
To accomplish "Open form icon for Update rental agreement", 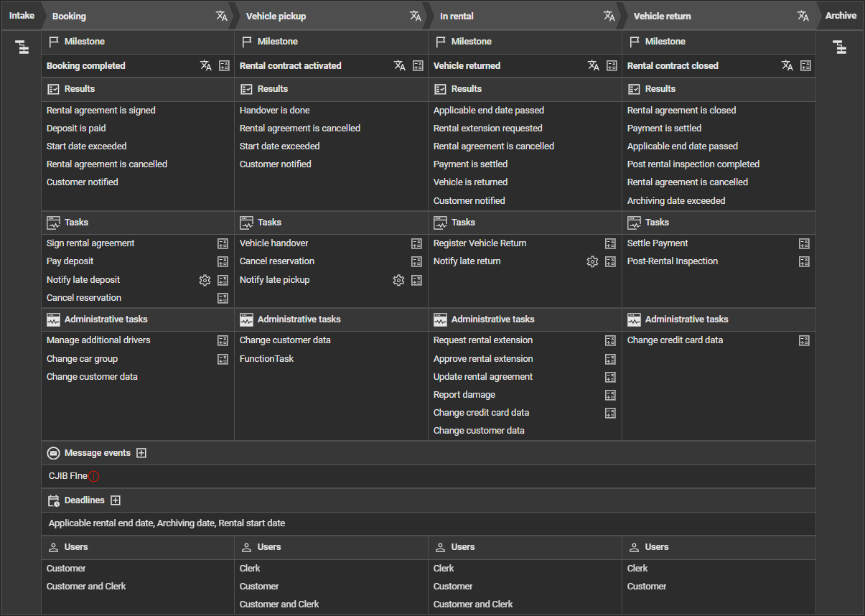I will 610,377.
